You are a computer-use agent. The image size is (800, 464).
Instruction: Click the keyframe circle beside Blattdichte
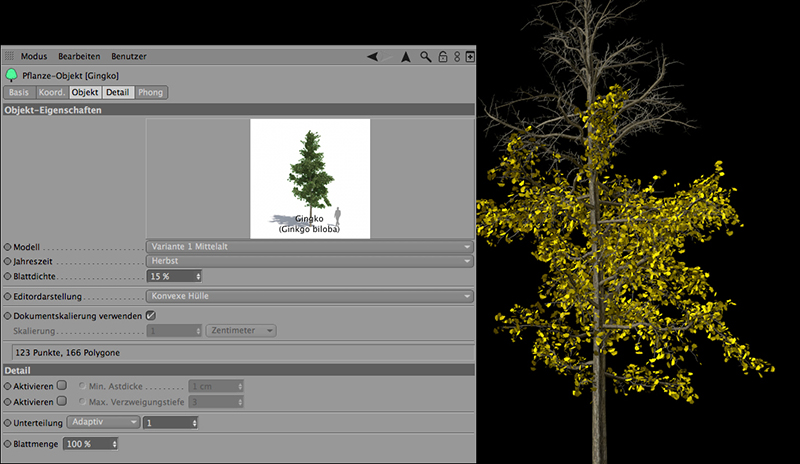tap(8, 275)
